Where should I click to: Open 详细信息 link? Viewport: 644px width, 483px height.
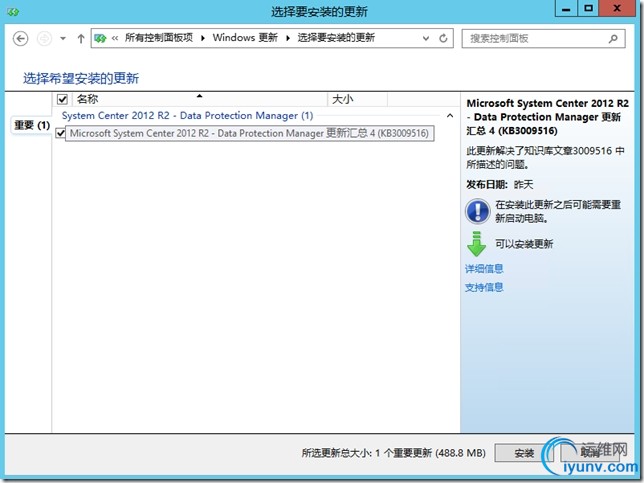click(484, 269)
